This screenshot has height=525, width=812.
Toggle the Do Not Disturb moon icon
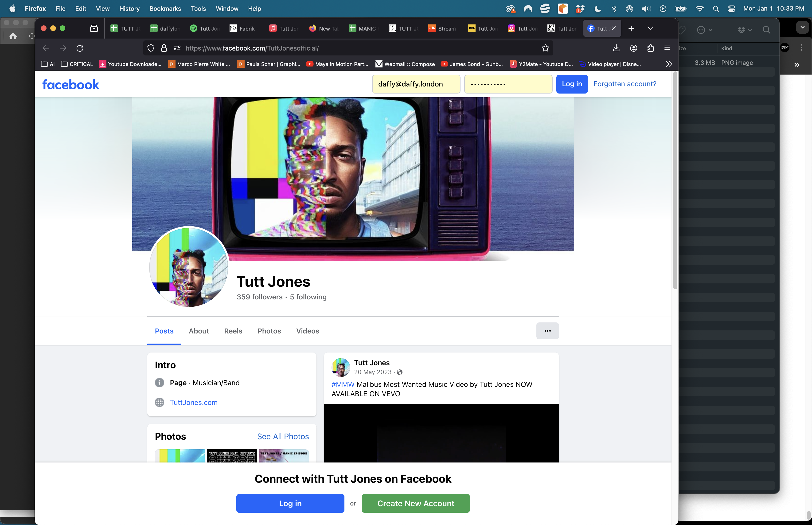[x=597, y=8]
